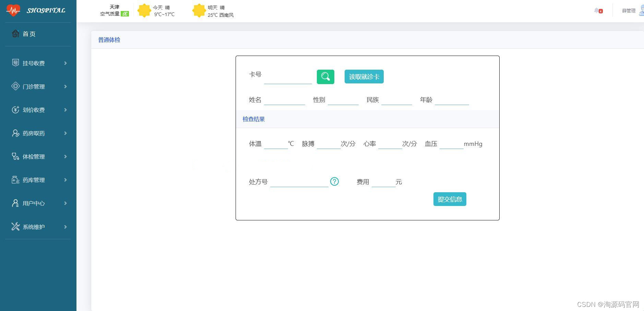The image size is (644, 311).
Task: Open the 挂号收费 menu item
Action: pyautogui.click(x=38, y=63)
